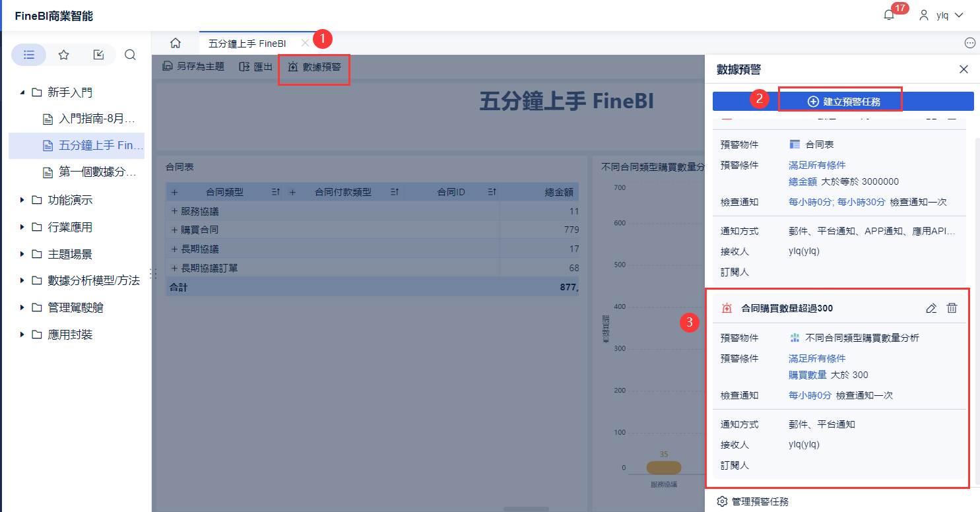Expand the 應用封裝 folder

(x=22, y=335)
